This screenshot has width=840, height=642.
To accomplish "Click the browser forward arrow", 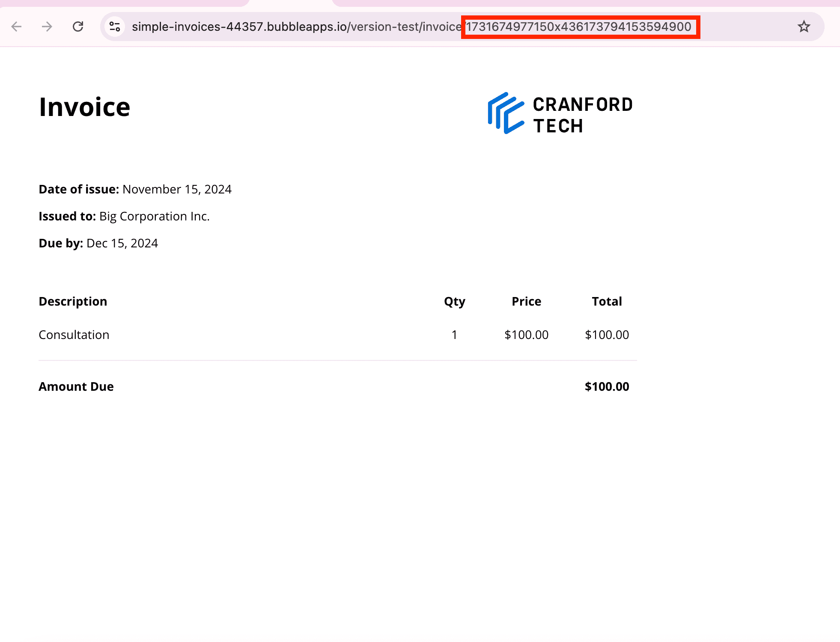I will (47, 27).
